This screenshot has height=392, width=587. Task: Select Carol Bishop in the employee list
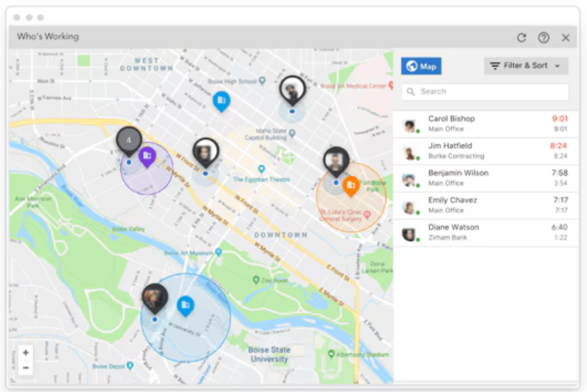pyautogui.click(x=451, y=119)
